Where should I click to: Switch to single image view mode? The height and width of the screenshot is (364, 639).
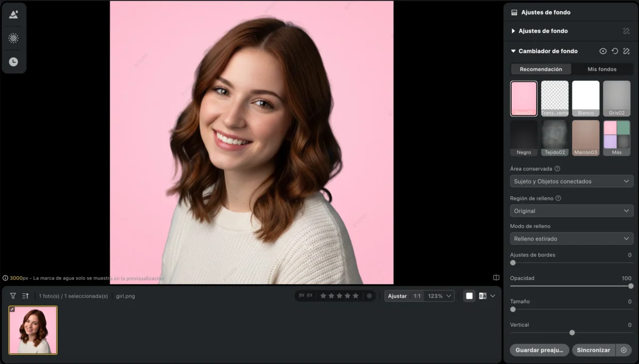469,296
